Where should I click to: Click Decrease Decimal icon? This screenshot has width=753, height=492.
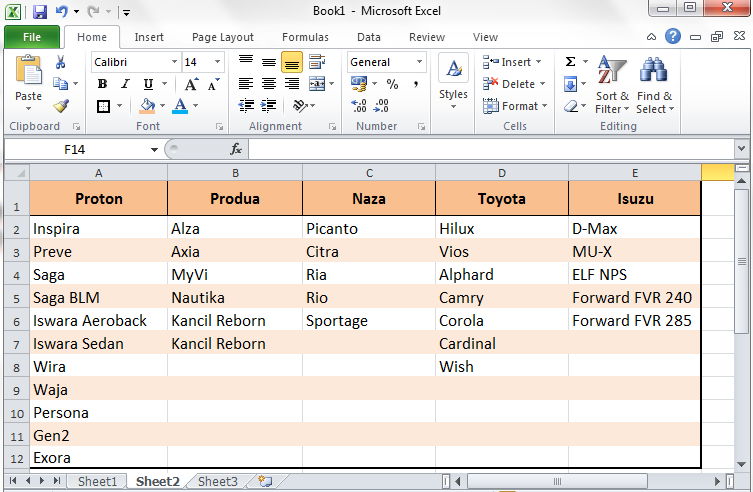click(381, 106)
